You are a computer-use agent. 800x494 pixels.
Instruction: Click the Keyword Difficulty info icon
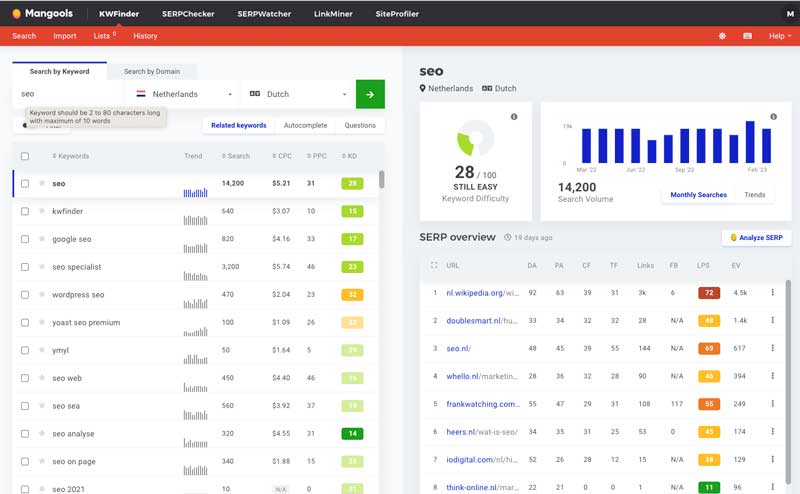coord(514,117)
